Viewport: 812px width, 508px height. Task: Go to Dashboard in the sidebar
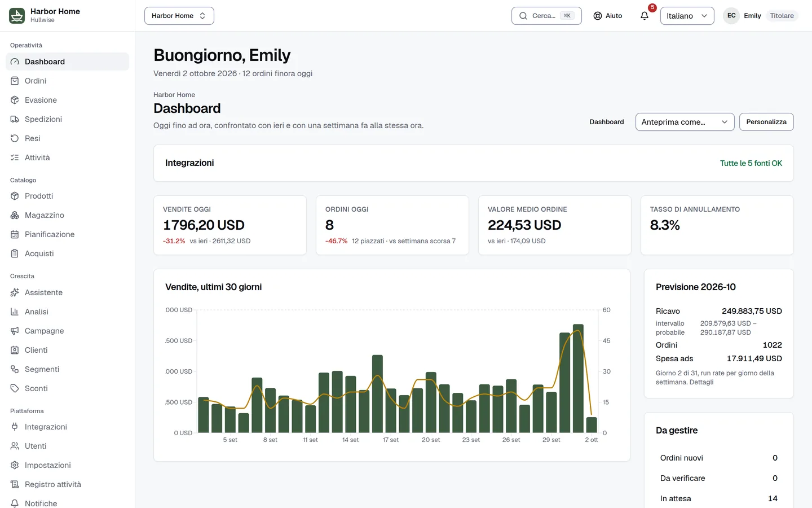[x=67, y=62]
